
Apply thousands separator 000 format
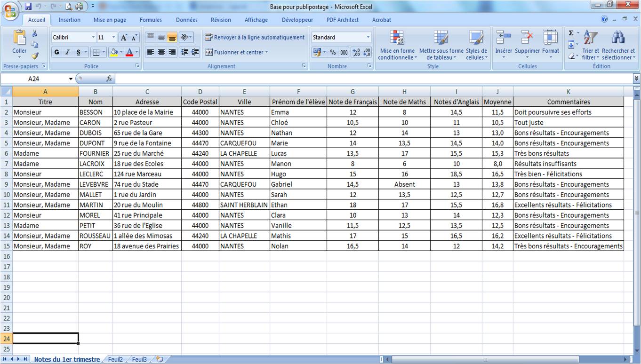[x=344, y=53]
